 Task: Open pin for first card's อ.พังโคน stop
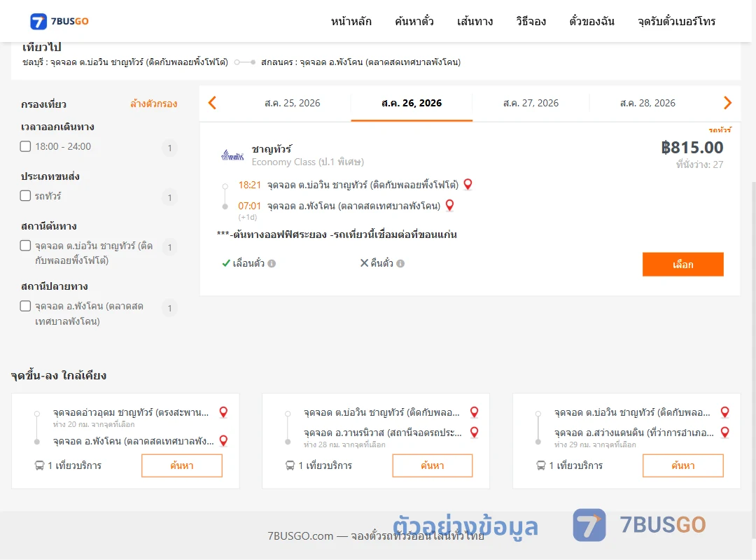(x=223, y=440)
